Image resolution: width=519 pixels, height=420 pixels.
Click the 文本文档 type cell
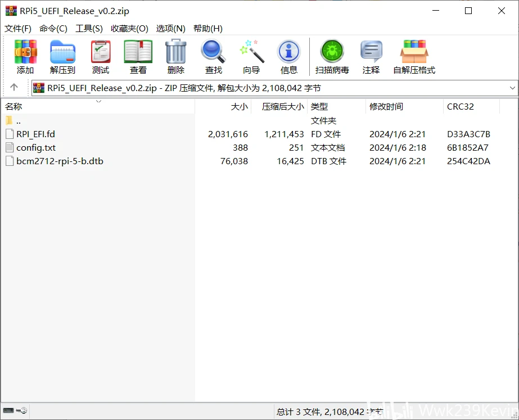[x=328, y=148]
